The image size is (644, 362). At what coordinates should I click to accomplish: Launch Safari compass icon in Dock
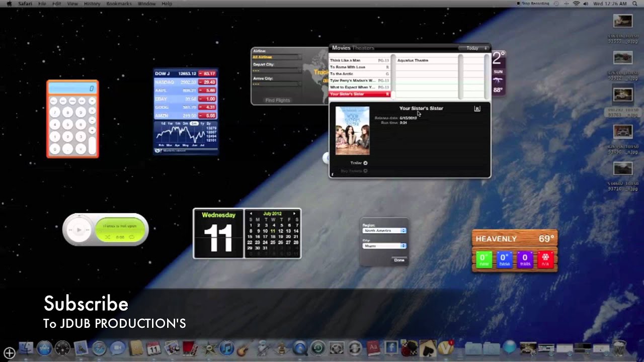click(99, 348)
